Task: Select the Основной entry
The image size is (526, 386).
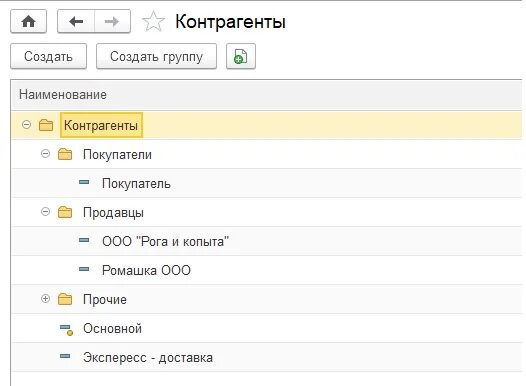Action: pos(267,328)
